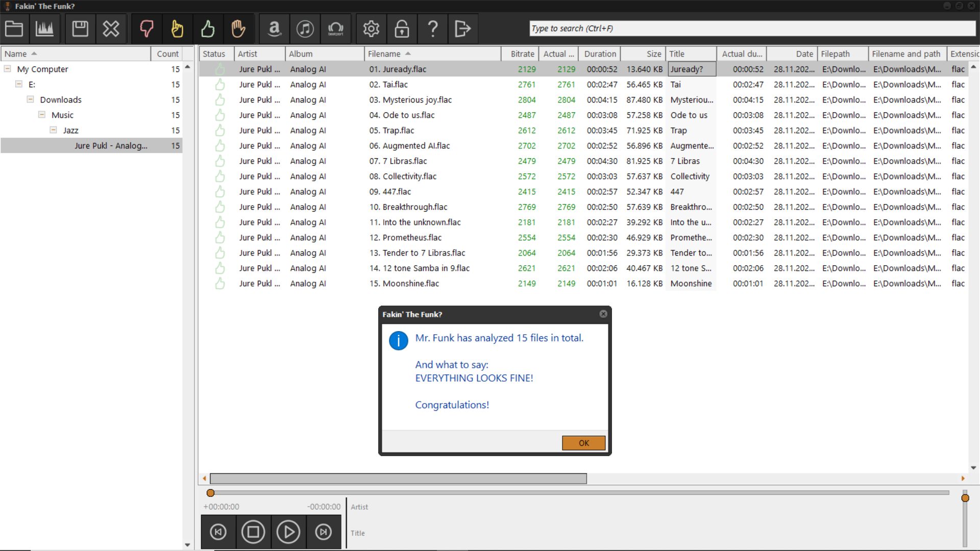This screenshot has width=980, height=551.
Task: Collapse the Downloads folder node
Action: [31, 99]
